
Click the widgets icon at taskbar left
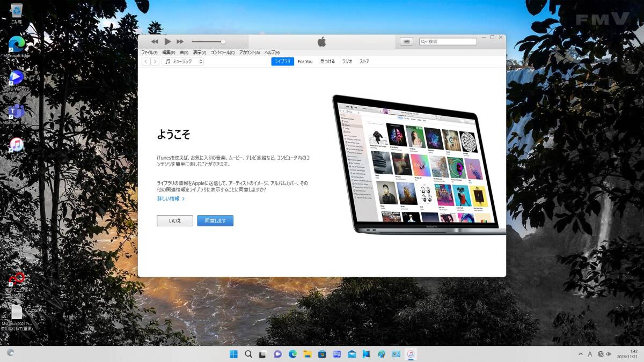click(10, 353)
